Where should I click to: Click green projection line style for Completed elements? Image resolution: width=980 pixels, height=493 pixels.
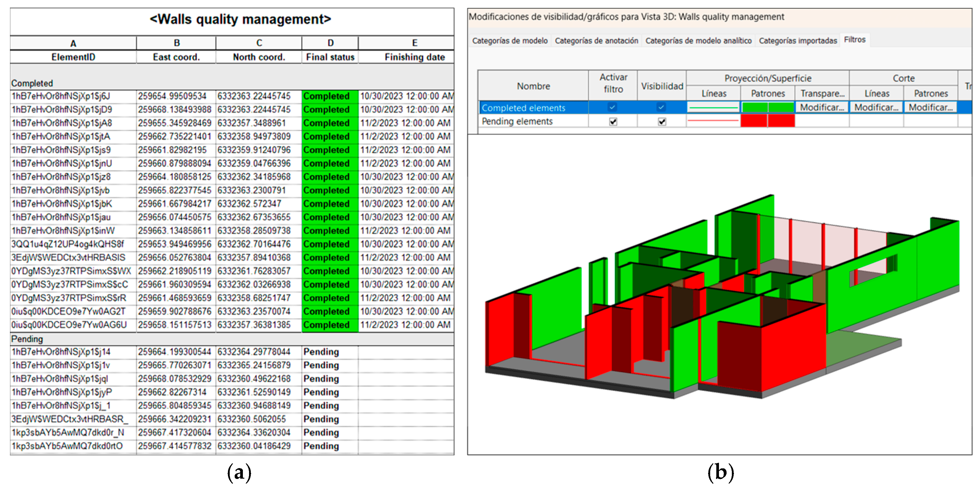point(713,108)
